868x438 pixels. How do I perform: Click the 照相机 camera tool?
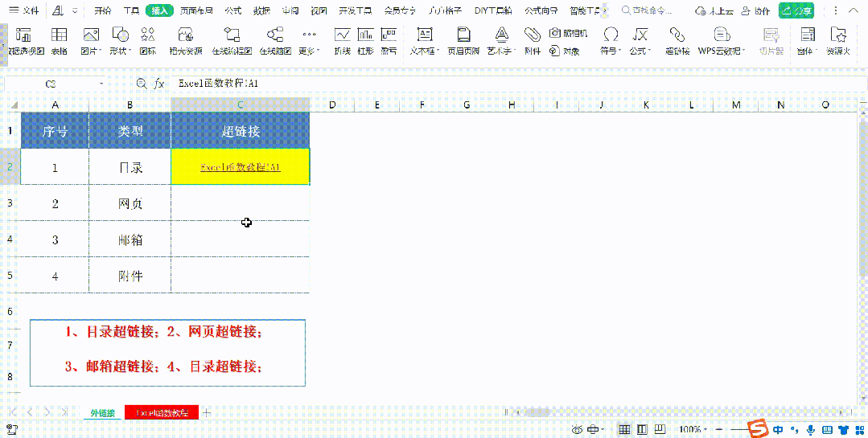pos(569,33)
